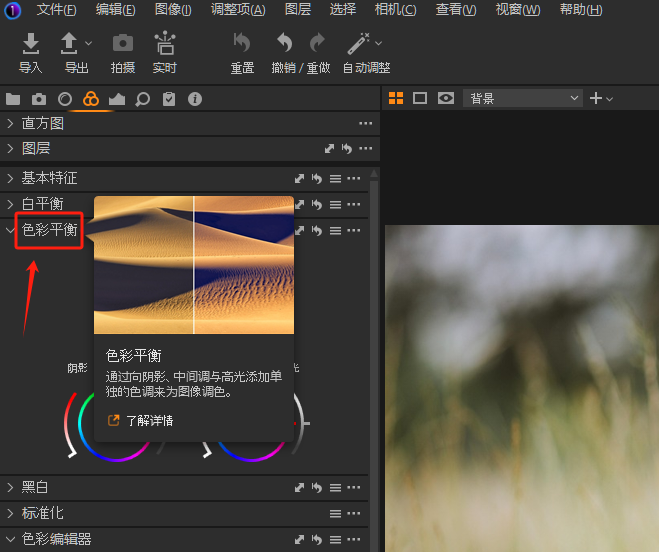The image size is (659, 552).
Task: Click the Undo arrow icon
Action: point(285,42)
